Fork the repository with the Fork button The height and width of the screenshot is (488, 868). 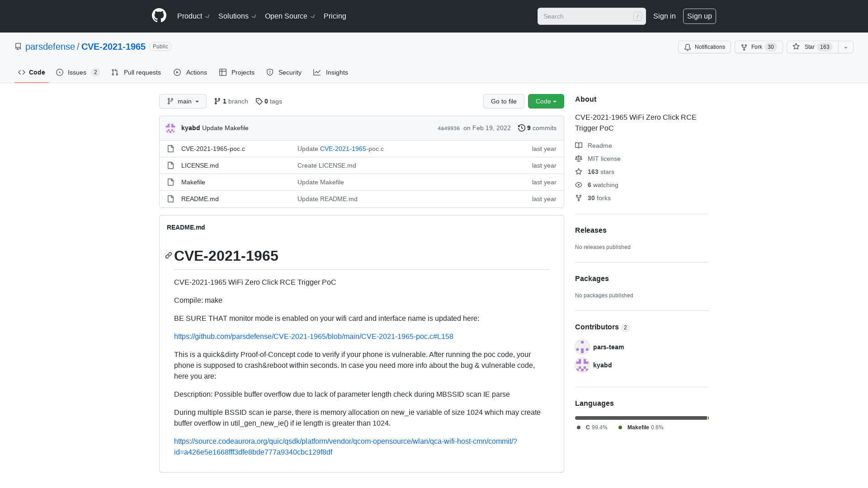[x=759, y=47]
